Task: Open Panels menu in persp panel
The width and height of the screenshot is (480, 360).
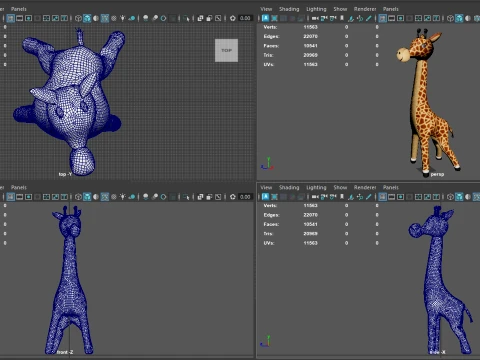Action: pyautogui.click(x=391, y=9)
